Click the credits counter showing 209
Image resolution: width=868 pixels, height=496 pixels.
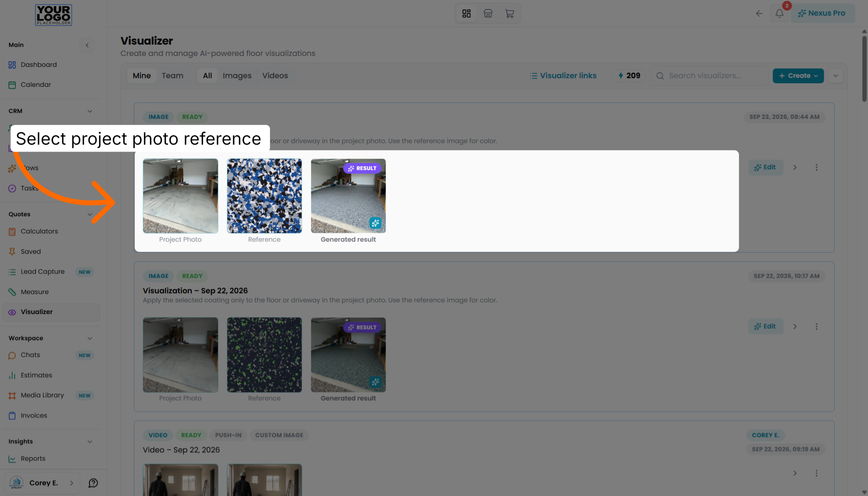(629, 75)
